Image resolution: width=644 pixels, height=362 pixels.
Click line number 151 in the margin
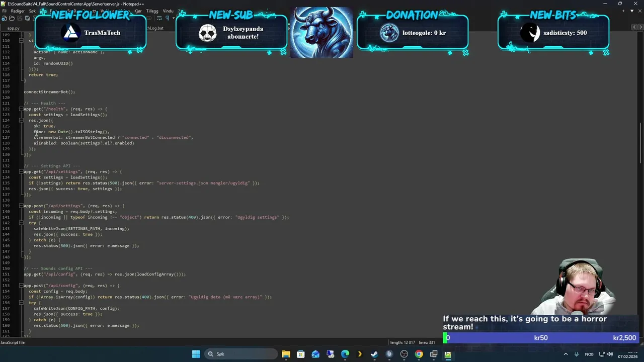(6, 274)
